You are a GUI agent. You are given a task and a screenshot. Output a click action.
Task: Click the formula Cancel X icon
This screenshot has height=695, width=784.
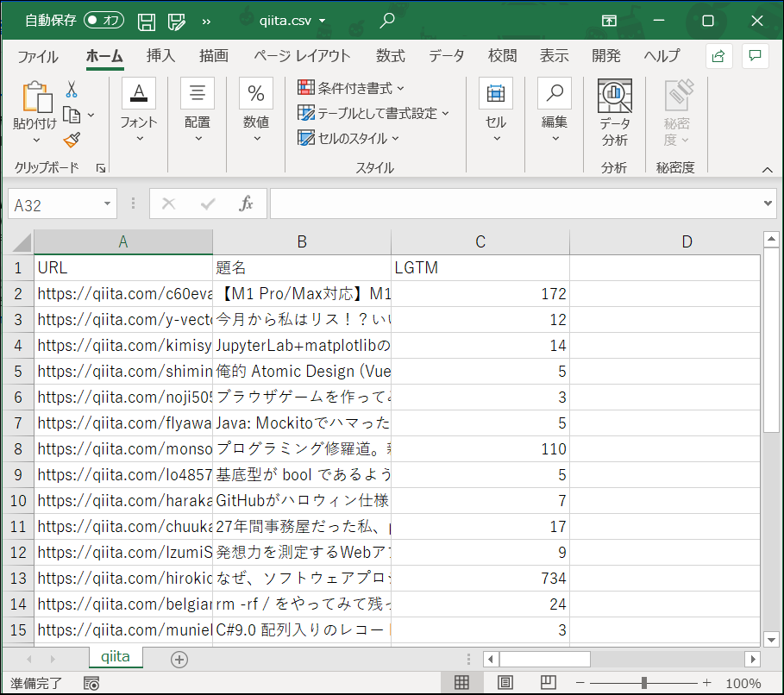pos(168,204)
